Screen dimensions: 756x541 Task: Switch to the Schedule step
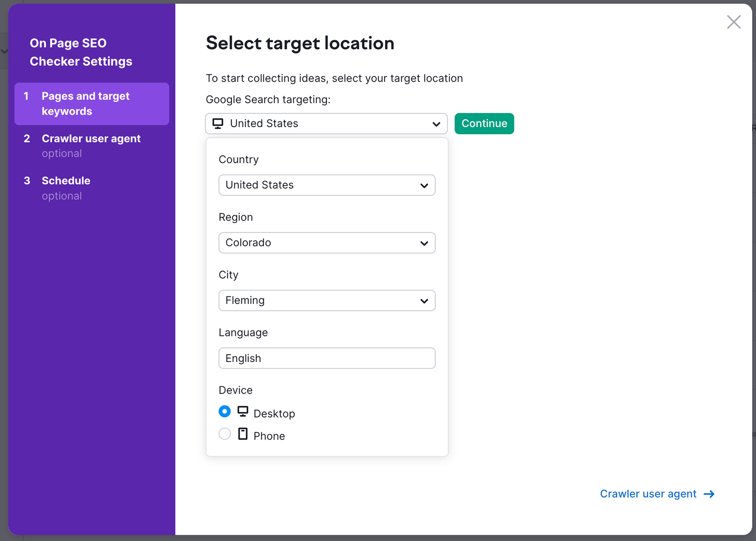[66, 180]
